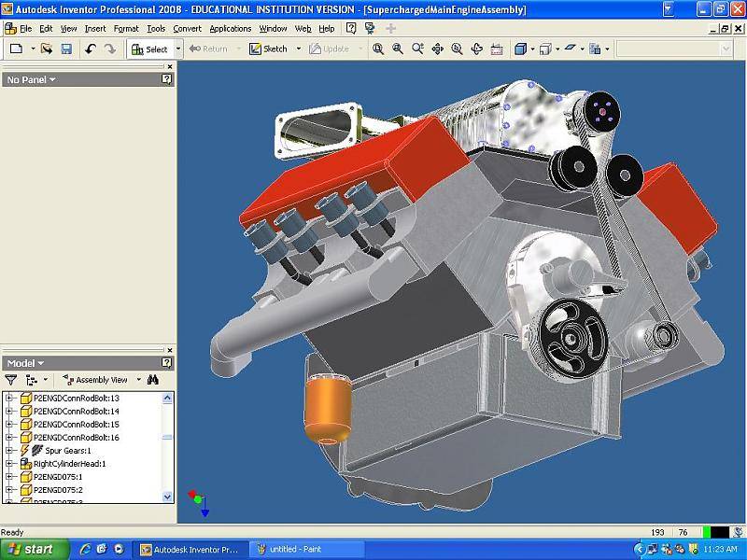The height and width of the screenshot is (560, 747).
Task: Switch to untitled - Paint taskbar window
Action: click(x=307, y=549)
